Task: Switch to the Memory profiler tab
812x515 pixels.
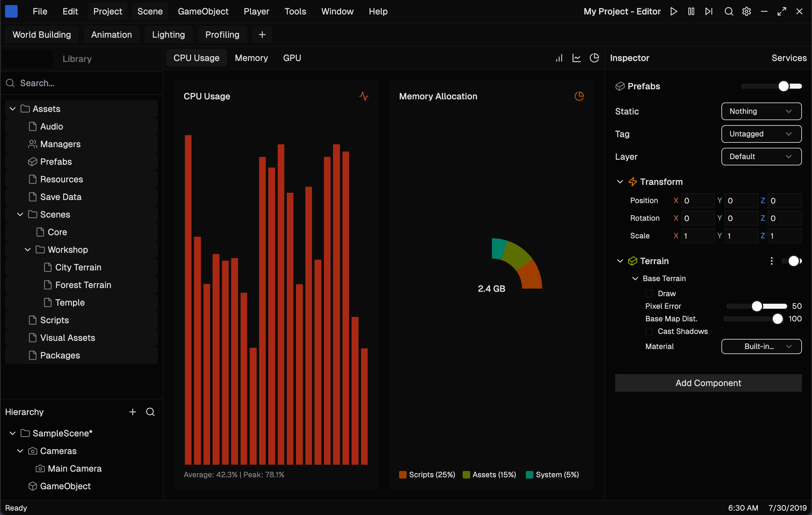Action: (x=251, y=58)
